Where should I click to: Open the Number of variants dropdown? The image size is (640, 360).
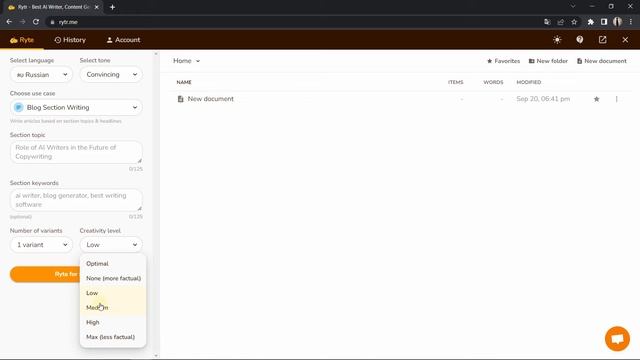[x=41, y=245]
